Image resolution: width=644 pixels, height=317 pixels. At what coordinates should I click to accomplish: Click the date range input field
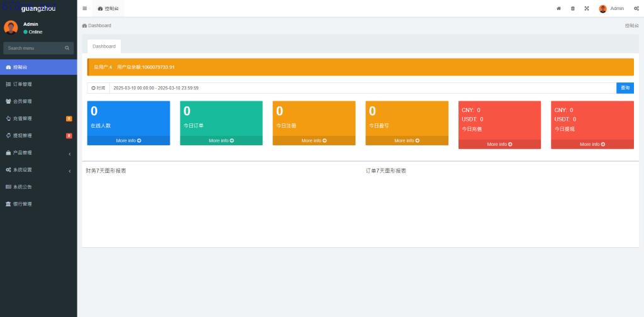pos(362,88)
